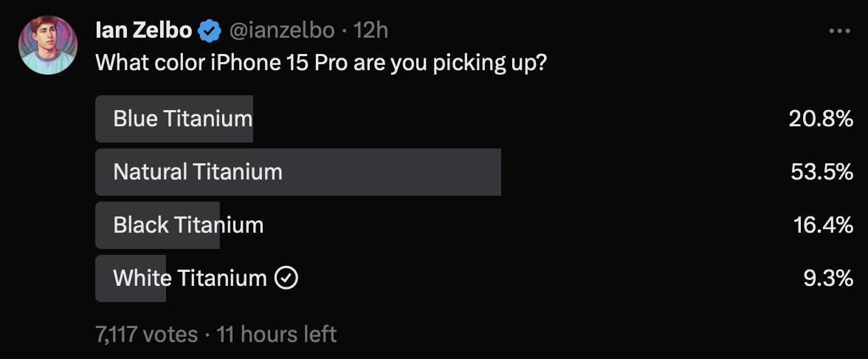Click the 7,117 votes count
This screenshot has height=359, width=868.
point(147,334)
